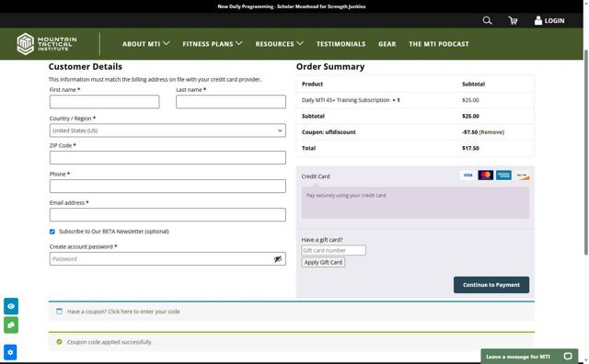Click Apply Gift Card button
Image resolution: width=589 pixels, height=364 pixels.
click(x=323, y=262)
